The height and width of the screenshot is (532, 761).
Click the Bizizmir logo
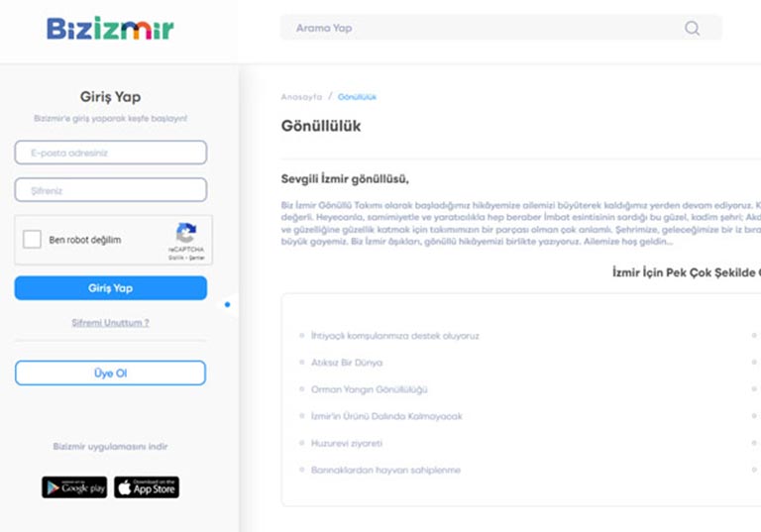[x=110, y=28]
